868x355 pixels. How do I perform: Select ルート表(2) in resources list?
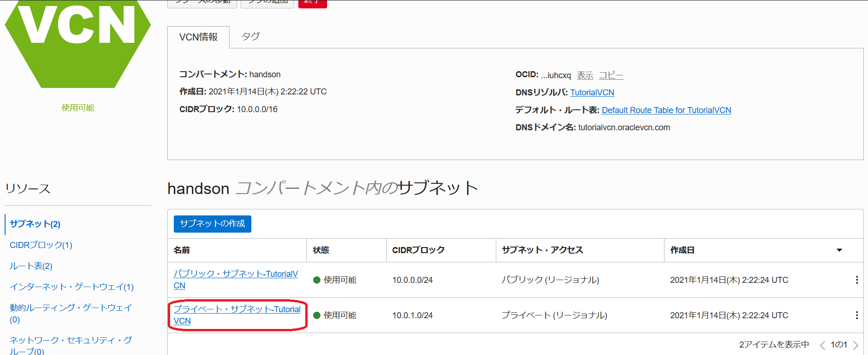(31, 266)
